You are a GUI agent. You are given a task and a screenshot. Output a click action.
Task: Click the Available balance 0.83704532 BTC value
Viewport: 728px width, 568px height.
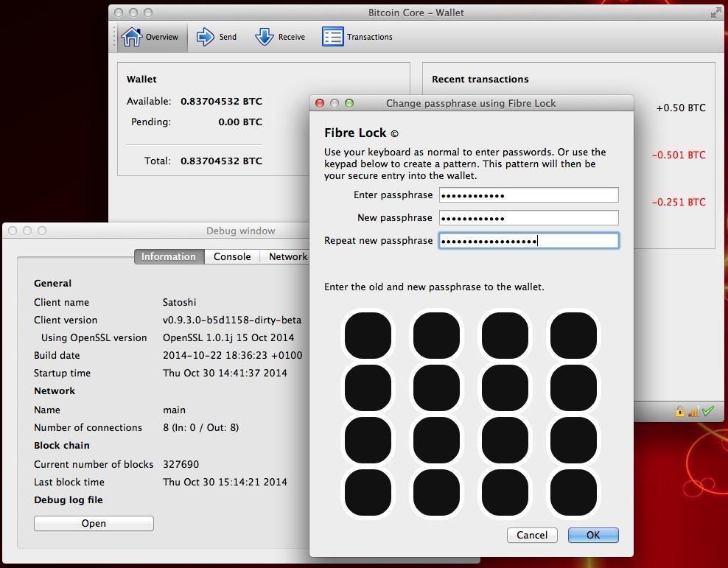coord(222,101)
